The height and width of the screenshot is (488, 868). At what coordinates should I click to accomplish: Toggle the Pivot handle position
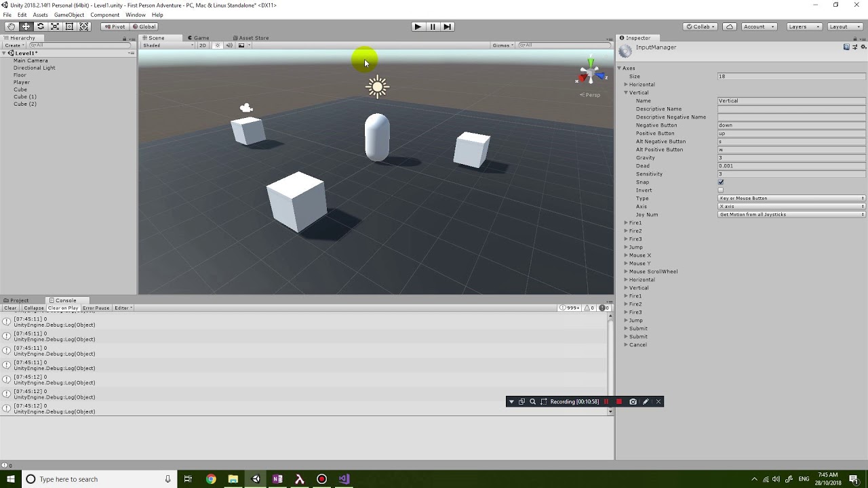(x=115, y=26)
